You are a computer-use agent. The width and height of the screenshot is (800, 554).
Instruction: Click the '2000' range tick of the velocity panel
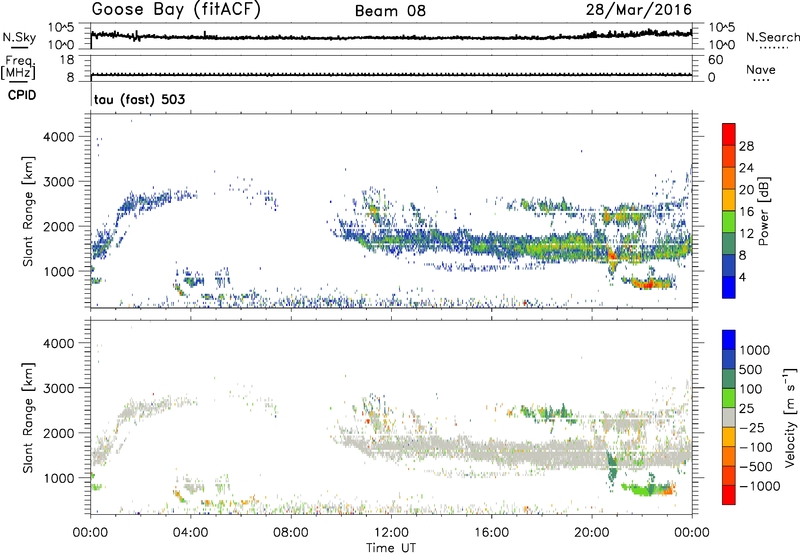pos(58,433)
